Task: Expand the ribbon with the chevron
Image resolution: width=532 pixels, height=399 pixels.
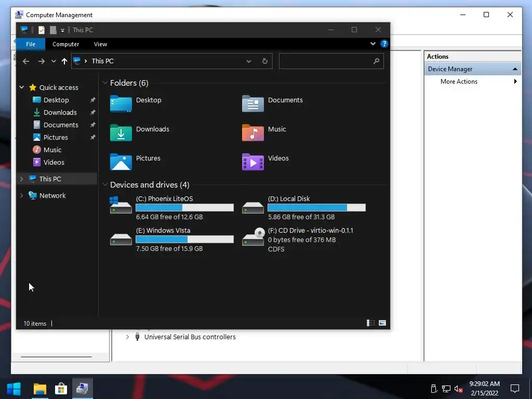Action: (373, 44)
